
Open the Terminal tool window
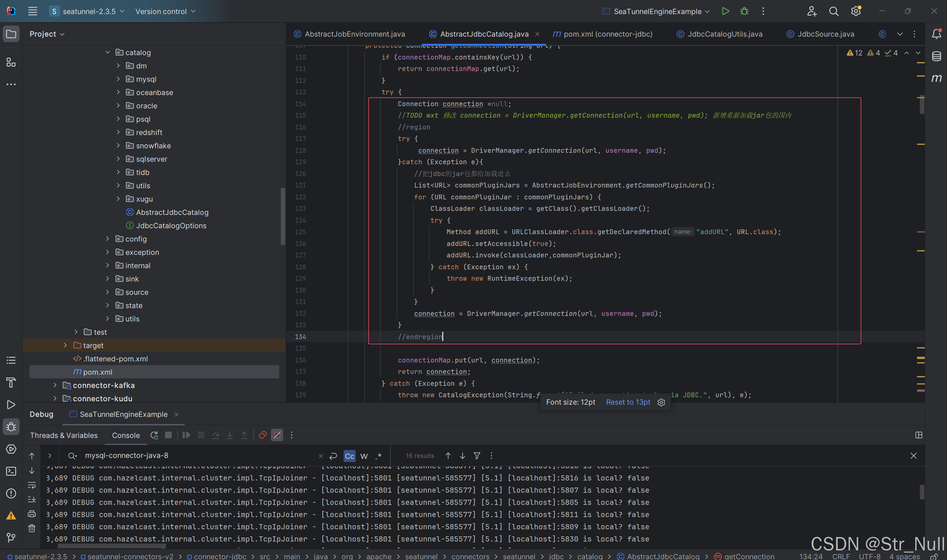11,471
